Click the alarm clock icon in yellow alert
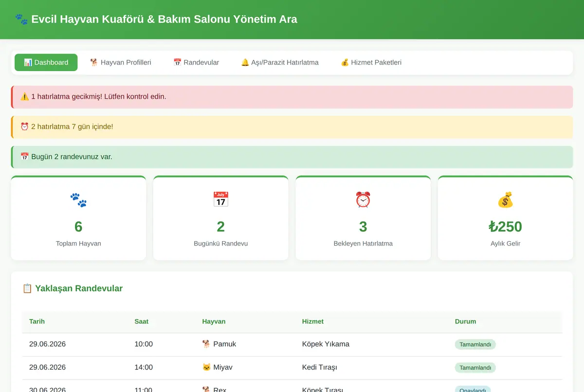The height and width of the screenshot is (392, 584). (x=25, y=126)
